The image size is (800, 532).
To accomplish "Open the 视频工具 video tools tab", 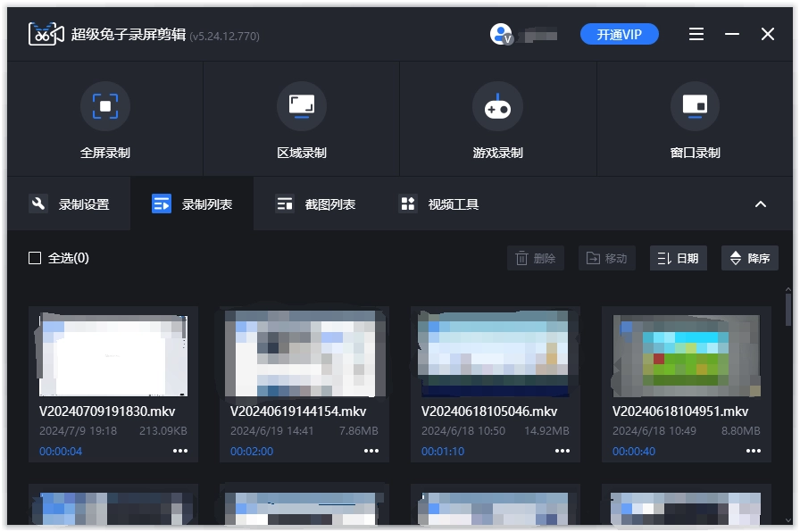I will click(439, 204).
